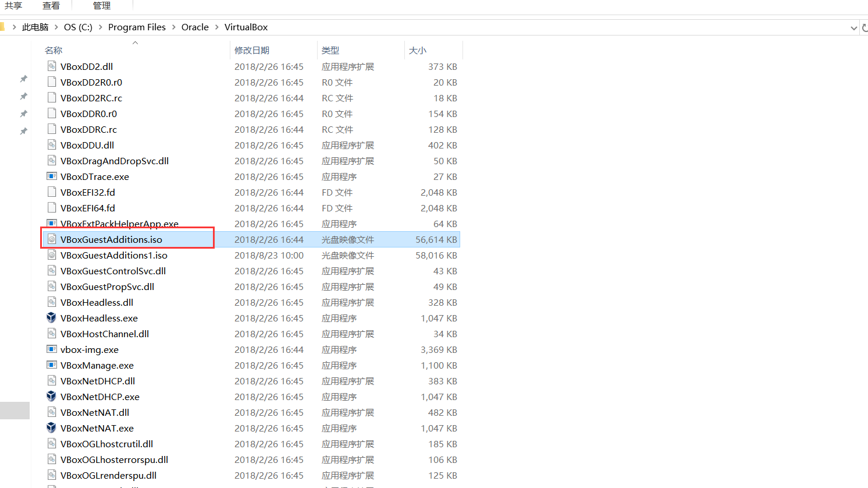Viewport: 868px width, 488px height.
Task: Click the 2018/8/23 10:00 modified date
Action: click(x=269, y=255)
